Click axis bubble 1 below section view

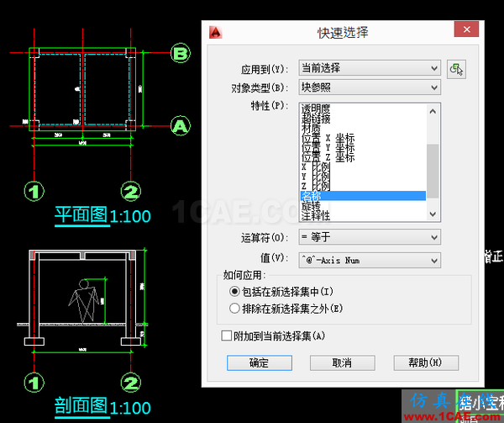(34, 383)
